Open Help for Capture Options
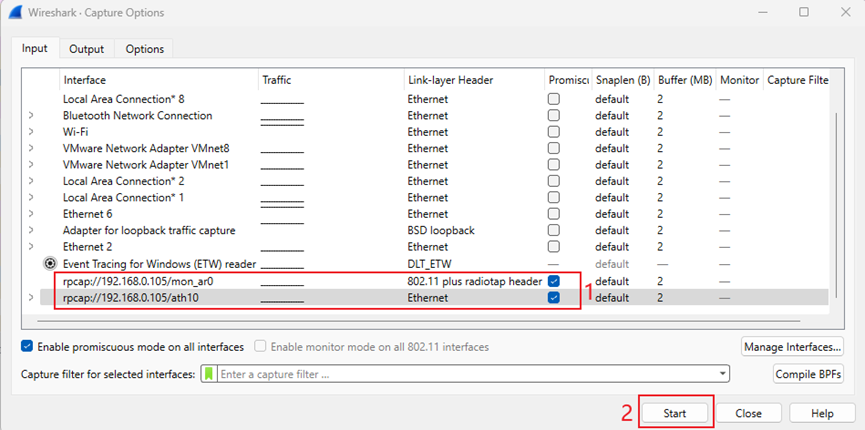The width and height of the screenshot is (865, 430). coord(821,413)
